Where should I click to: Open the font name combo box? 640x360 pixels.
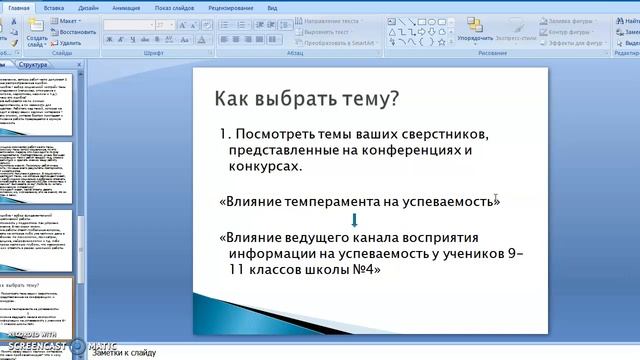(x=129, y=25)
